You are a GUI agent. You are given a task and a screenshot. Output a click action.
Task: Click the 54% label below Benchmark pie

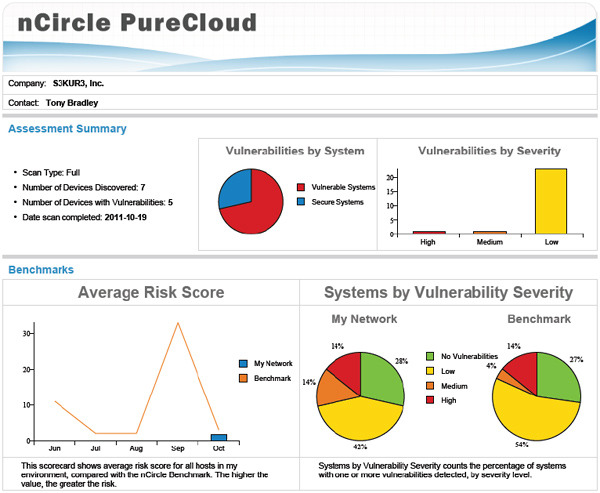[x=522, y=444]
